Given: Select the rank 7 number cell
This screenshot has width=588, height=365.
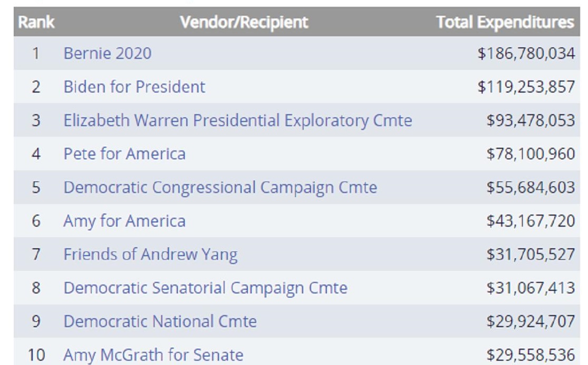Looking at the screenshot, I should (36, 255).
